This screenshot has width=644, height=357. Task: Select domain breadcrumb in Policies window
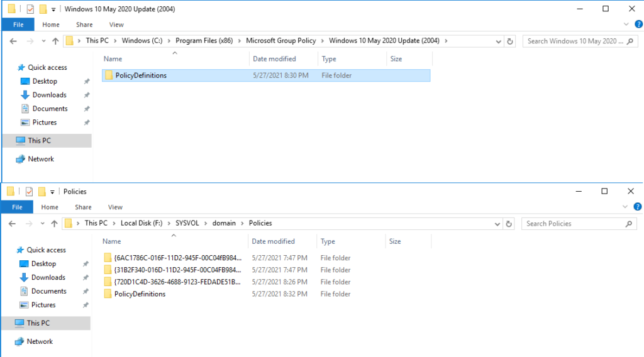(224, 223)
